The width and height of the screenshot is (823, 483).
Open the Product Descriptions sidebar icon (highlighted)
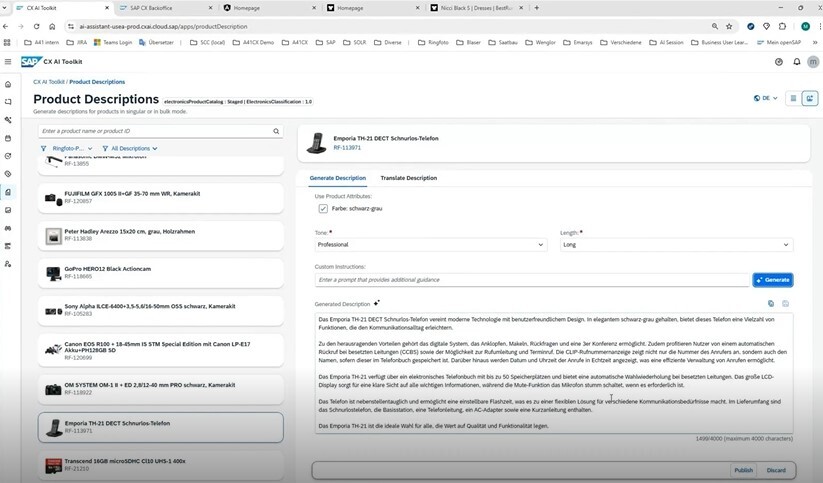tap(8, 192)
